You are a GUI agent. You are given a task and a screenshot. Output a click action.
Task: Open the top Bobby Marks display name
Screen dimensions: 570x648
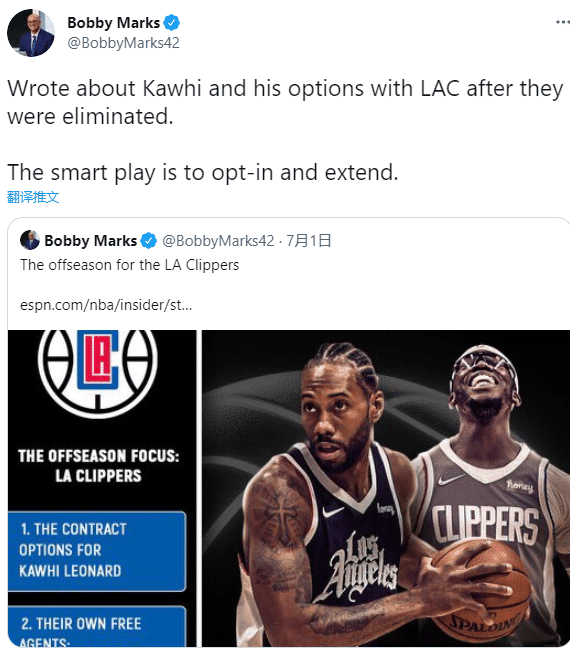coord(113,23)
